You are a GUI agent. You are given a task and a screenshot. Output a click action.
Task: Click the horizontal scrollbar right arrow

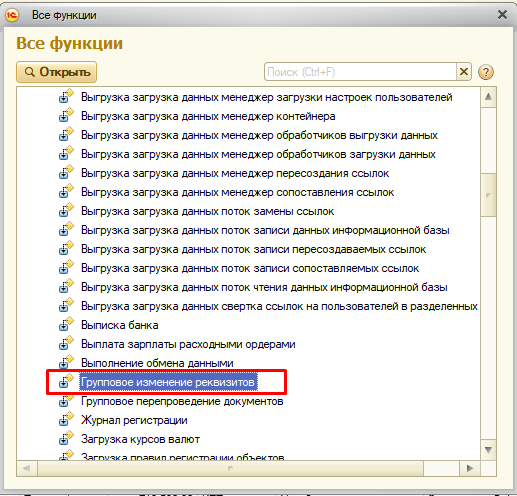point(470,468)
